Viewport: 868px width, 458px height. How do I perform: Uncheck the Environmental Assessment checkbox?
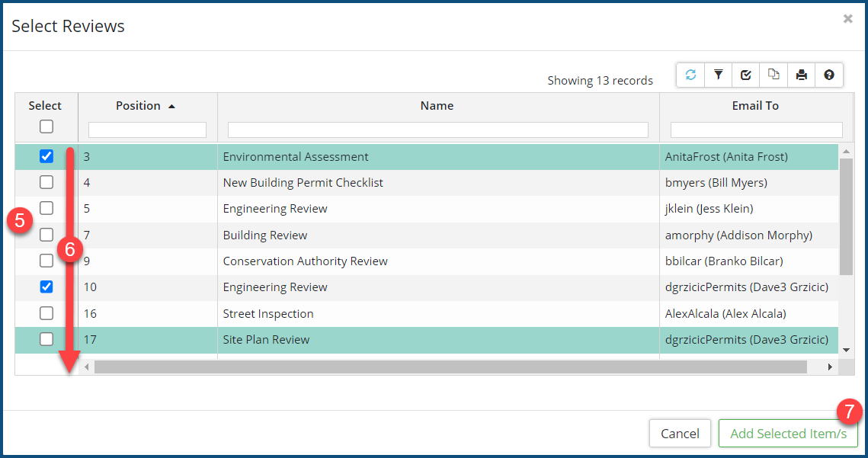pyautogui.click(x=46, y=156)
